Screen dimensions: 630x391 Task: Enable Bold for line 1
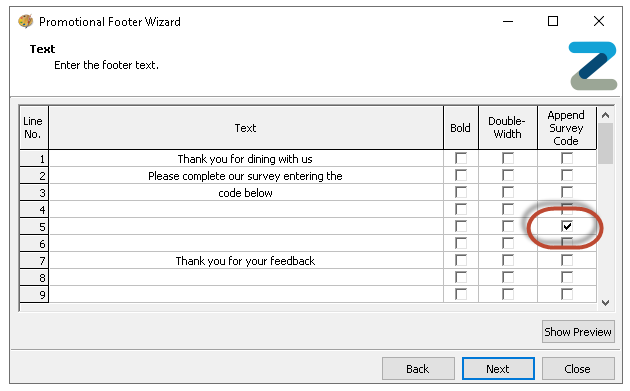461,158
